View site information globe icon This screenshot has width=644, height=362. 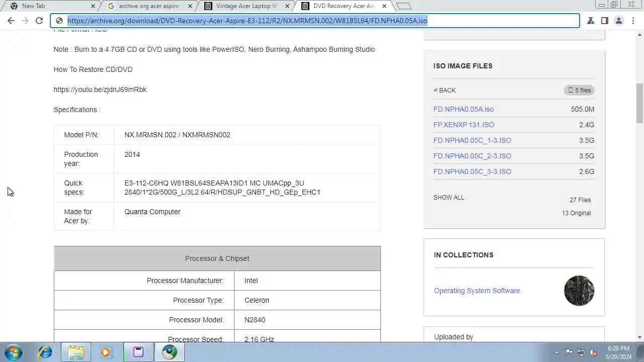coord(59,21)
